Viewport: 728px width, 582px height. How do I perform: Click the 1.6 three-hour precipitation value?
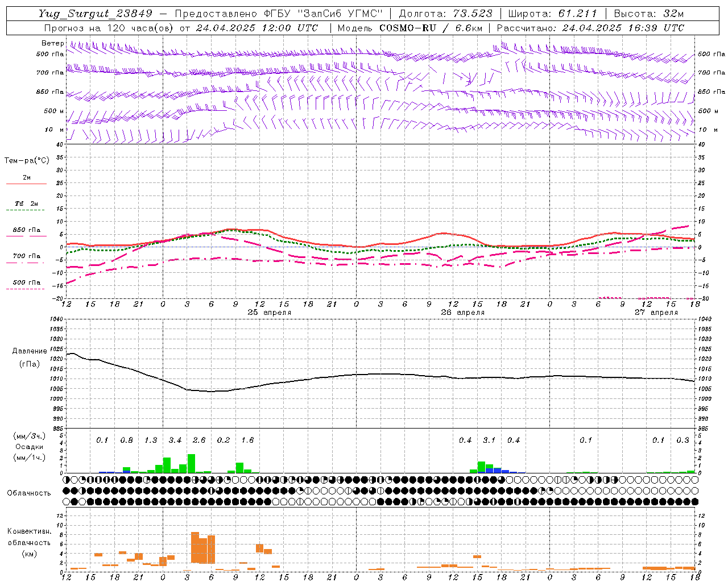pyautogui.click(x=247, y=440)
